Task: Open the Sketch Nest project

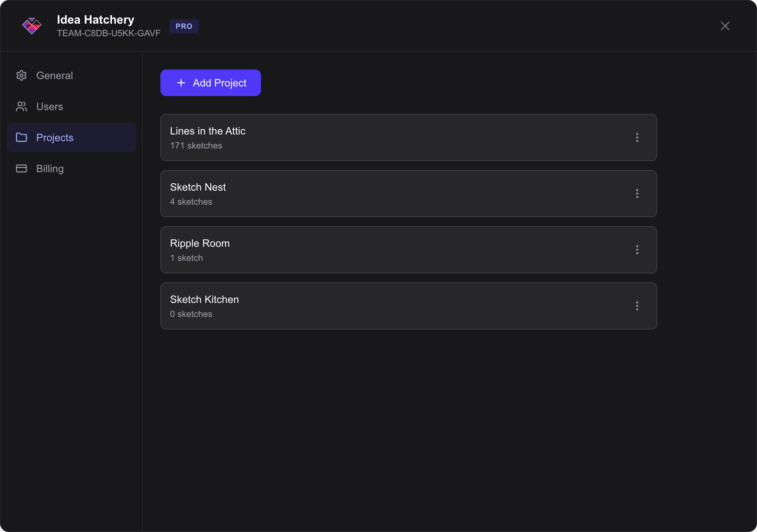Action: point(370,194)
